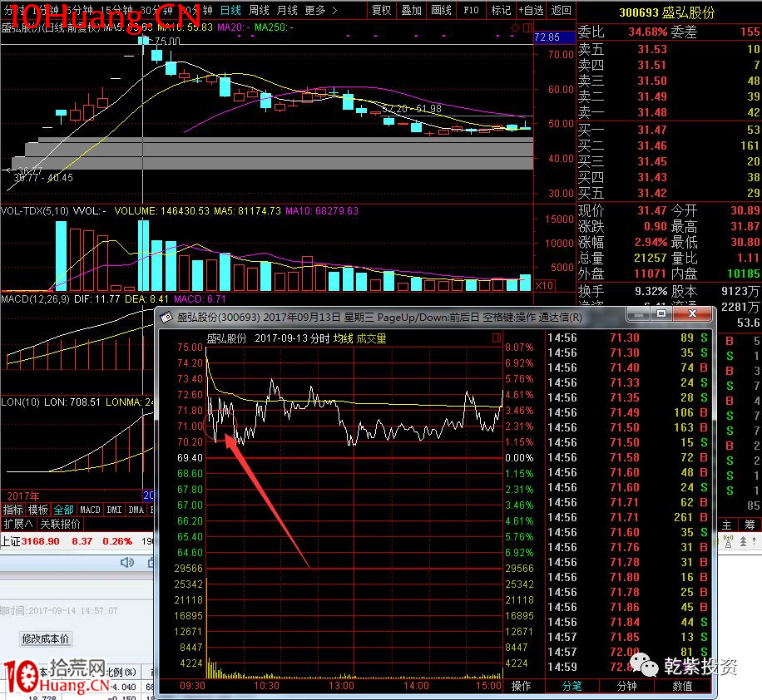The width and height of the screenshot is (762, 700).
Task: Select tick row 14:56 71.71 261 B
Action: pos(628,517)
